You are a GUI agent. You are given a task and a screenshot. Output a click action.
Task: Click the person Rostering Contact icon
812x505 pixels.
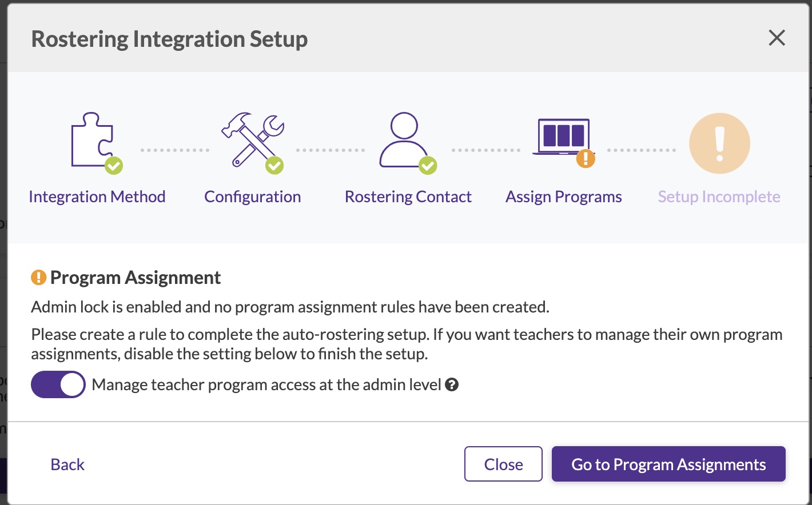[404, 139]
